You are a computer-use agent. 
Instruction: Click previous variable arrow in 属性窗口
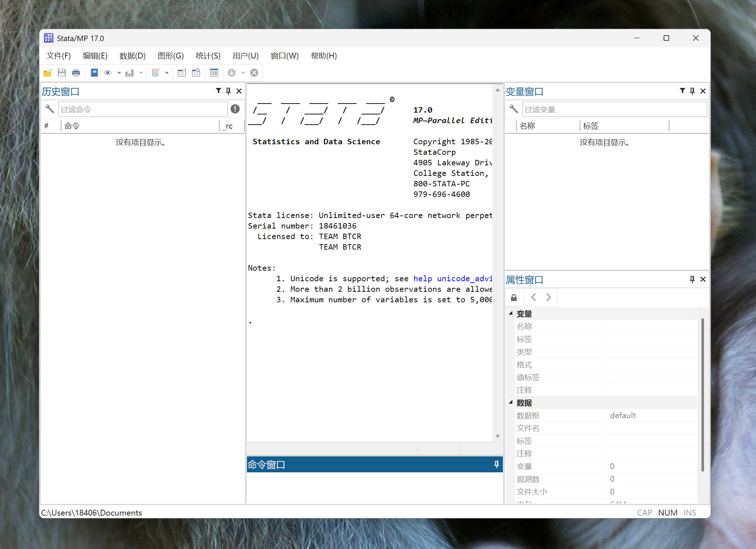pyautogui.click(x=533, y=298)
